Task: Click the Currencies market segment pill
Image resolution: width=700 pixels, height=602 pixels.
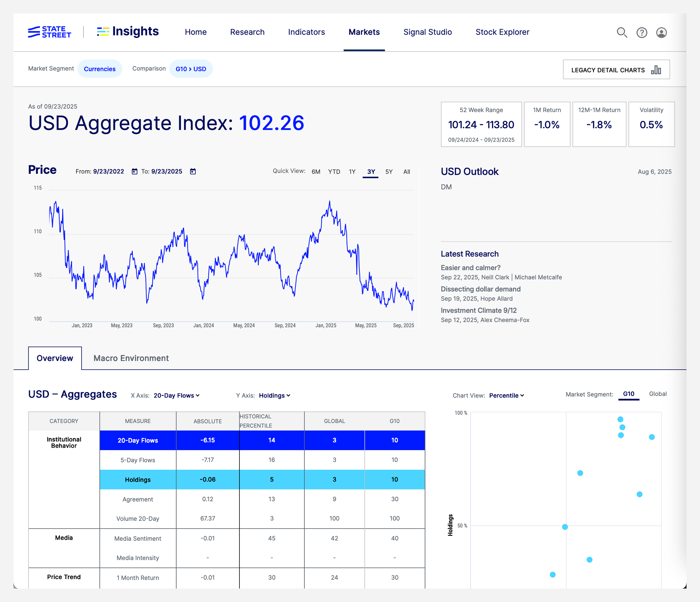Action: 100,69
